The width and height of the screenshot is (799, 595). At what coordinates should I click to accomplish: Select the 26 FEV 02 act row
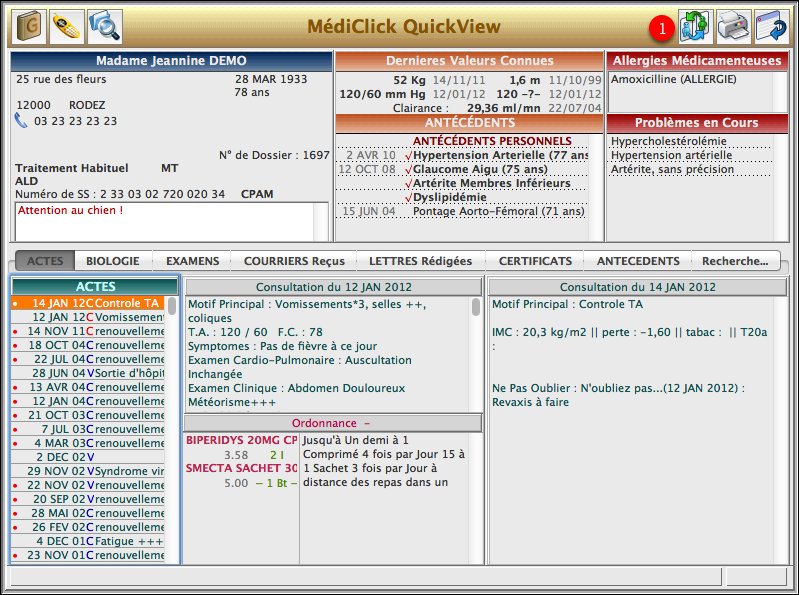[x=88, y=527]
